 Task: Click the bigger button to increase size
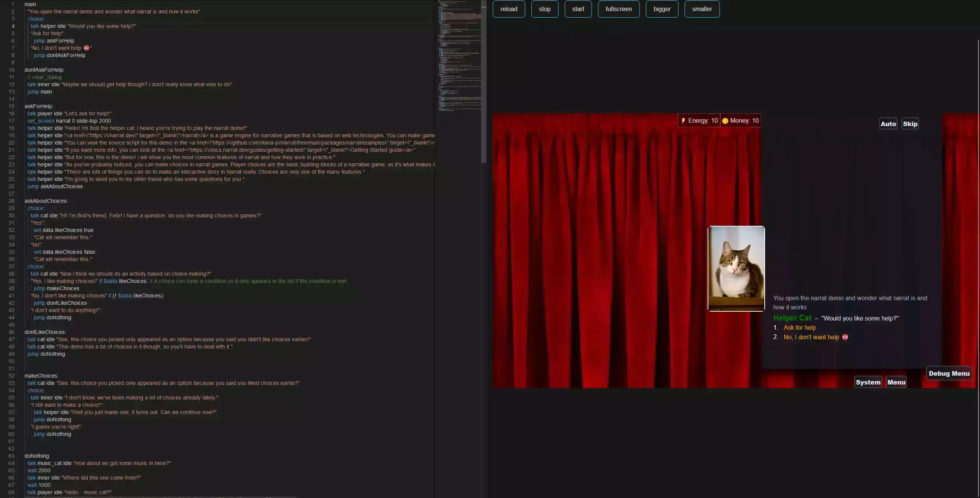coord(662,9)
